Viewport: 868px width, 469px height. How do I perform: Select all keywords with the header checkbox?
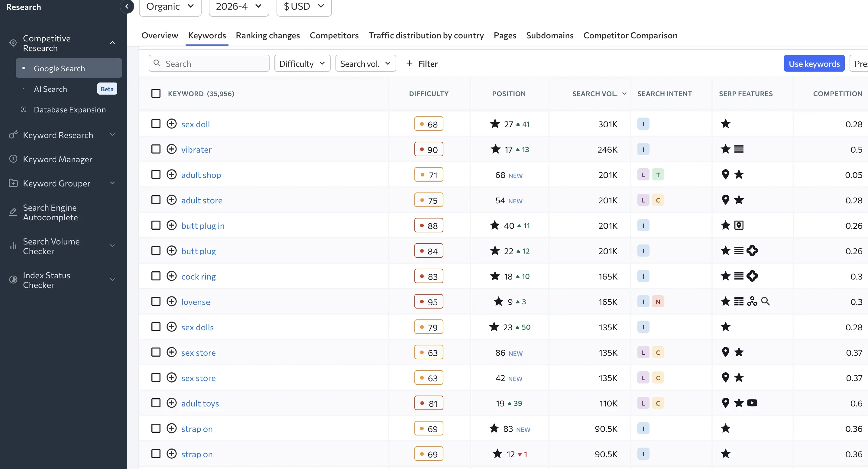click(x=156, y=93)
